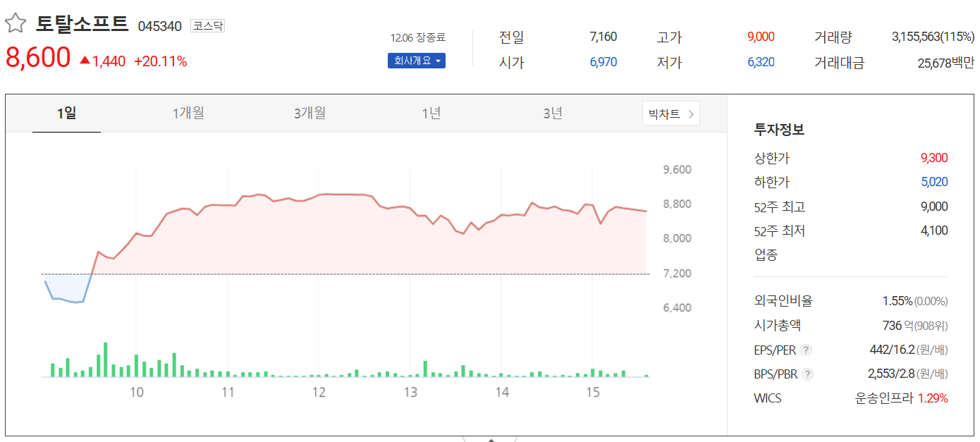Click the star to favorite 토탈소프트
Image resolution: width=980 pixels, height=442 pixels.
16,22
